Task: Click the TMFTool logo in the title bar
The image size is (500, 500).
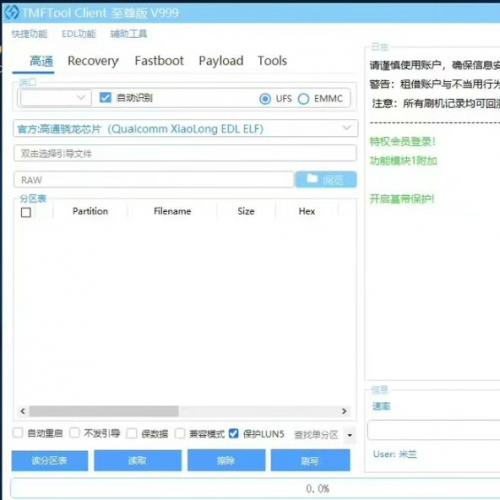Action: coord(11,13)
